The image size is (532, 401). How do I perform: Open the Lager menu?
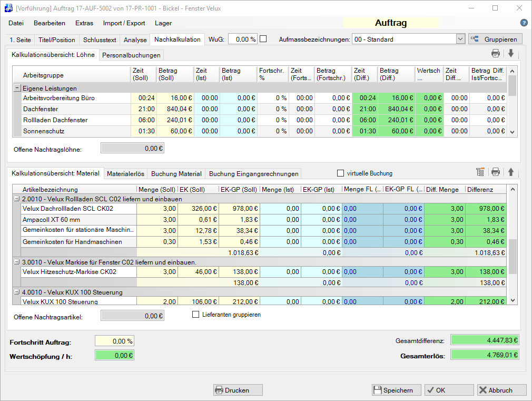pyautogui.click(x=163, y=23)
